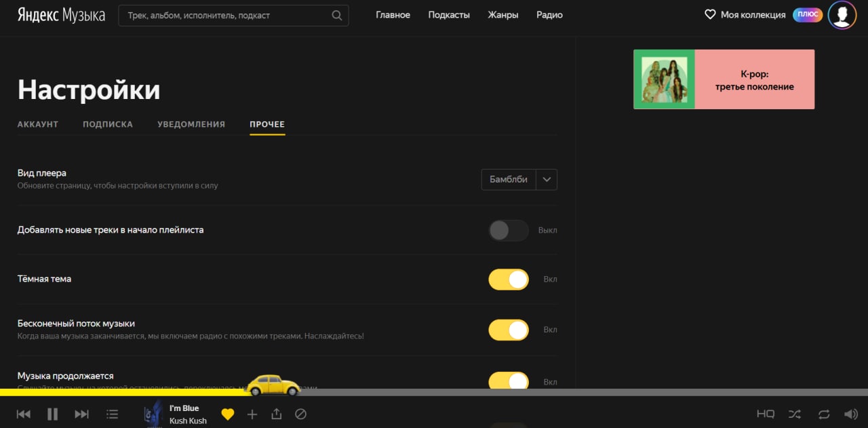Click the Бамблби player style selector
Viewport: 868px width, 428px height.
tap(509, 179)
